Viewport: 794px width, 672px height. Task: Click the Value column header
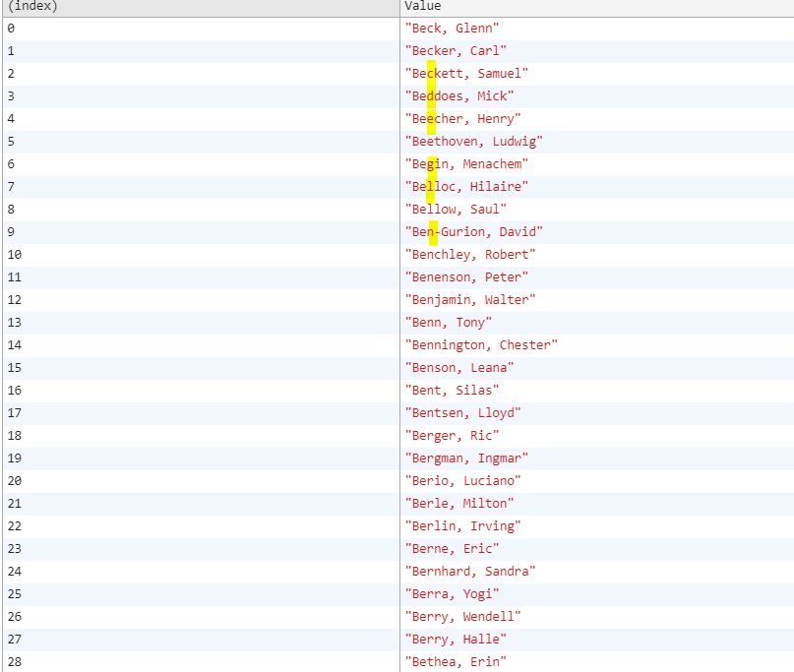[597, 7]
